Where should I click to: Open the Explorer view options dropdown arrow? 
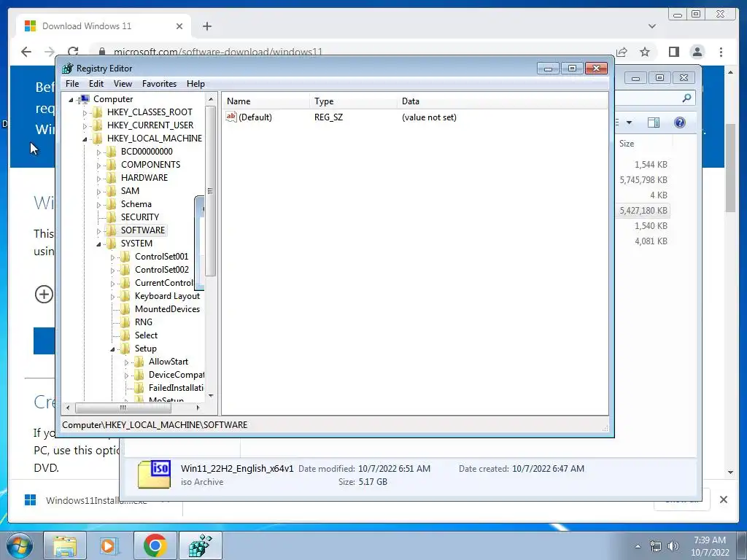629,122
